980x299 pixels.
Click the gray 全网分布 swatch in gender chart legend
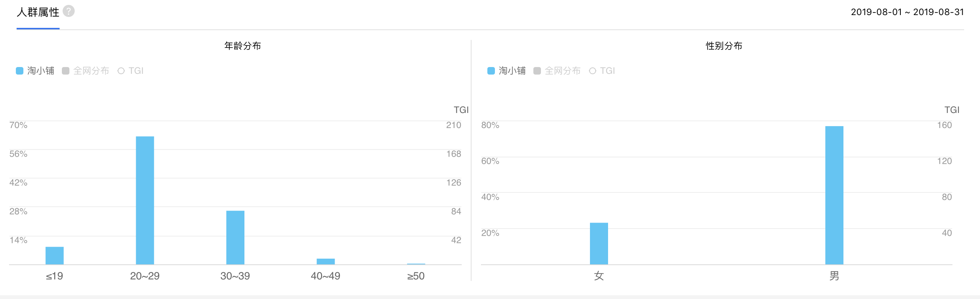pyautogui.click(x=537, y=71)
